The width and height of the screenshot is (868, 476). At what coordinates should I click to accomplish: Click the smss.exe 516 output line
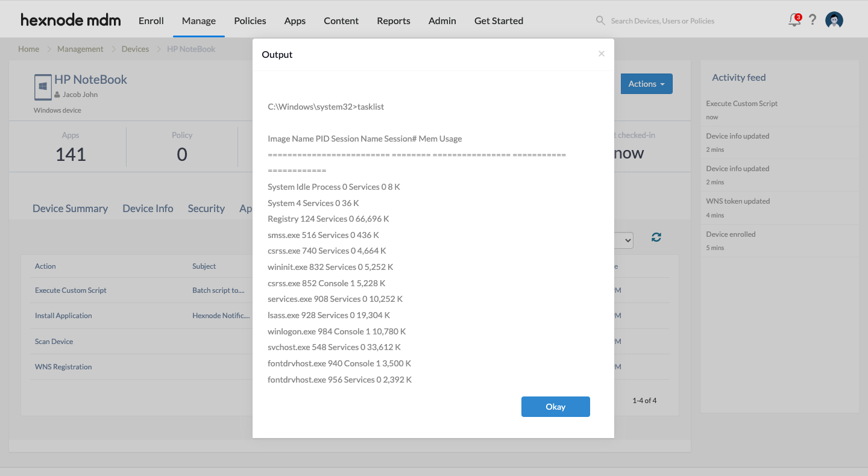point(323,235)
